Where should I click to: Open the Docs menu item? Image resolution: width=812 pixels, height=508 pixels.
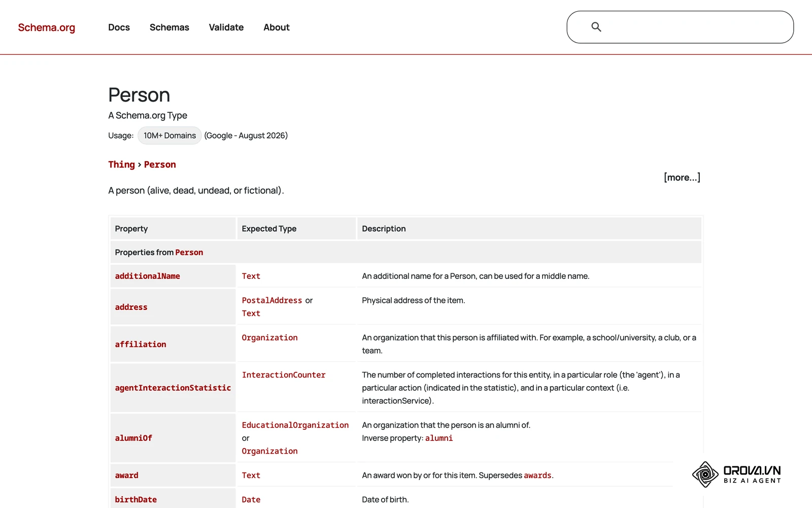pyautogui.click(x=119, y=27)
